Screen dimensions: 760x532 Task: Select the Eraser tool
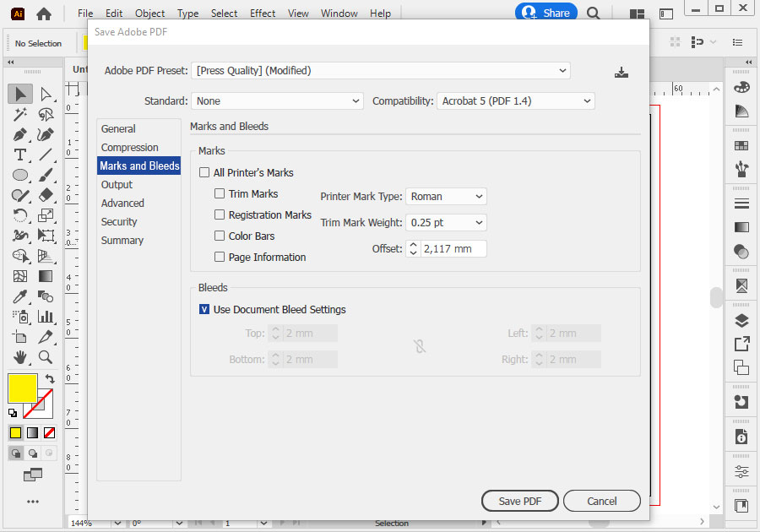pos(46,195)
